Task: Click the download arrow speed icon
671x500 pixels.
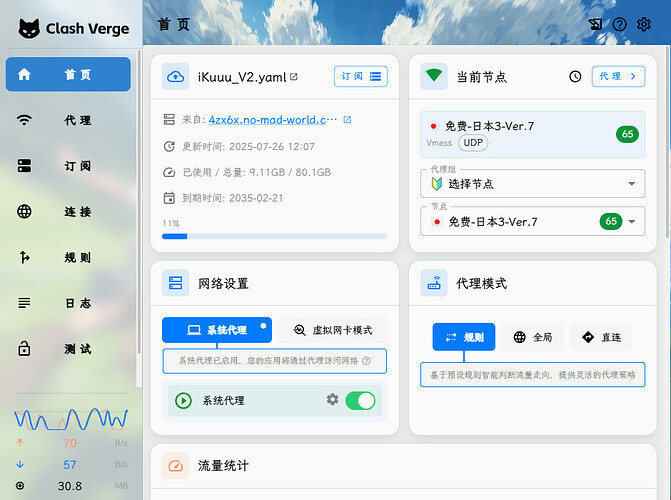Action: pyautogui.click(x=20, y=464)
